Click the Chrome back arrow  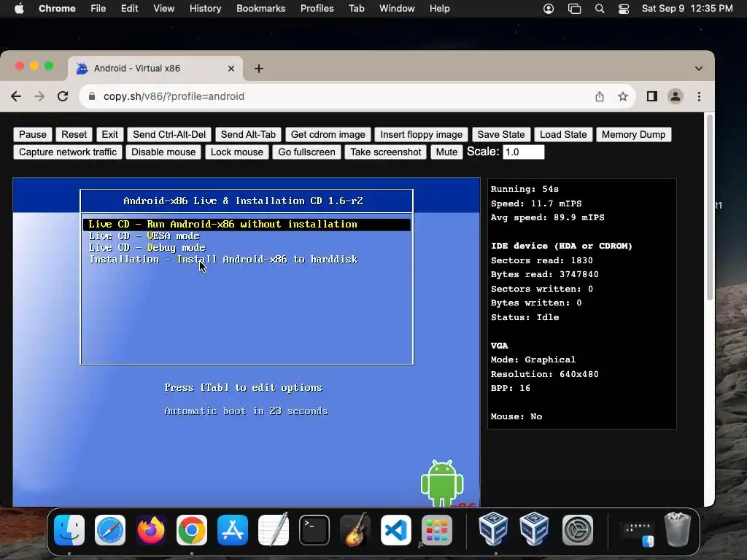(16, 96)
